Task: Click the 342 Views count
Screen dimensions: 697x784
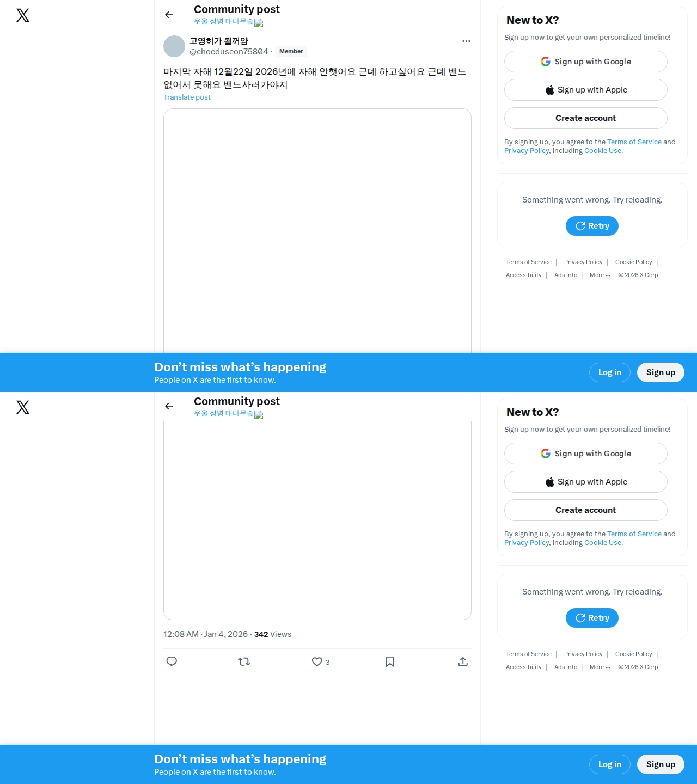Action: [273, 634]
